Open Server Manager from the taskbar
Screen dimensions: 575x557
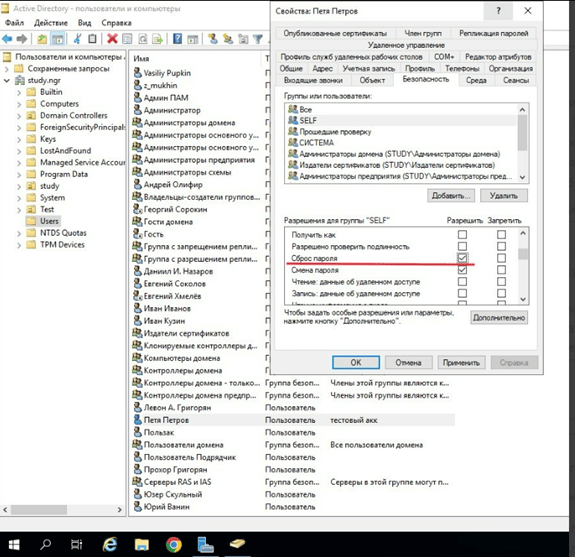pos(205,545)
